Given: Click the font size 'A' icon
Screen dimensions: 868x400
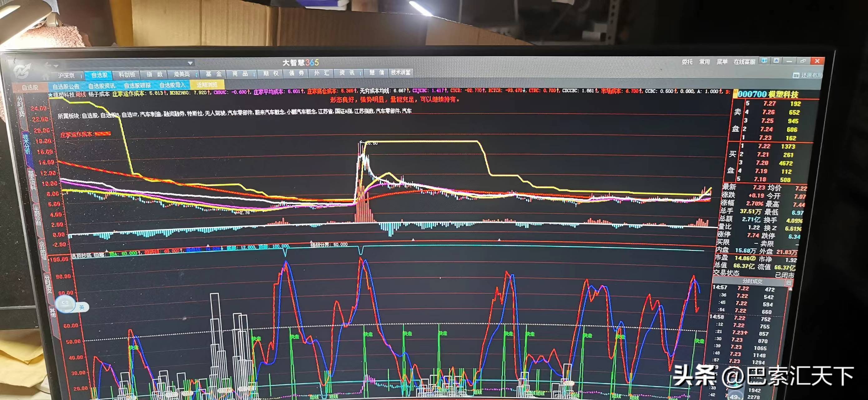Looking at the screenshot, I should pyautogui.click(x=776, y=61).
